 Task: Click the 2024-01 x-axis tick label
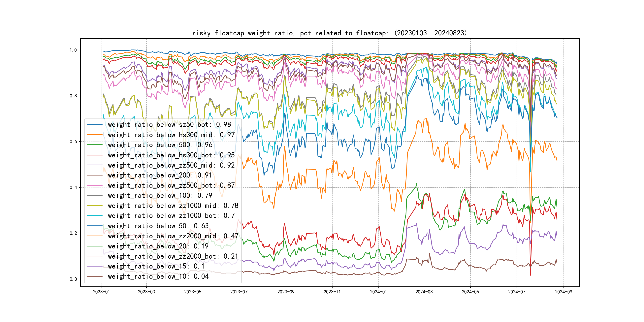click(x=378, y=292)
